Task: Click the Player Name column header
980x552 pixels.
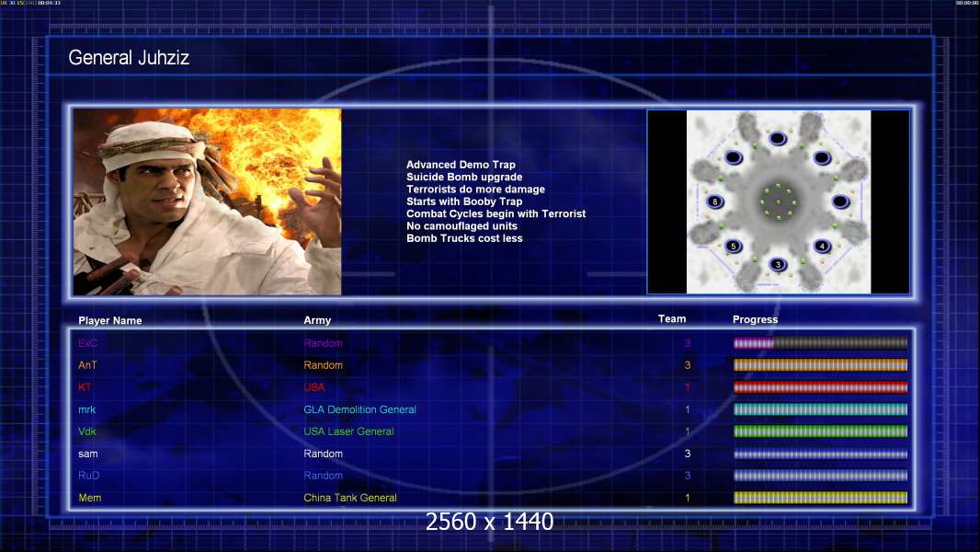Action: [x=110, y=321]
